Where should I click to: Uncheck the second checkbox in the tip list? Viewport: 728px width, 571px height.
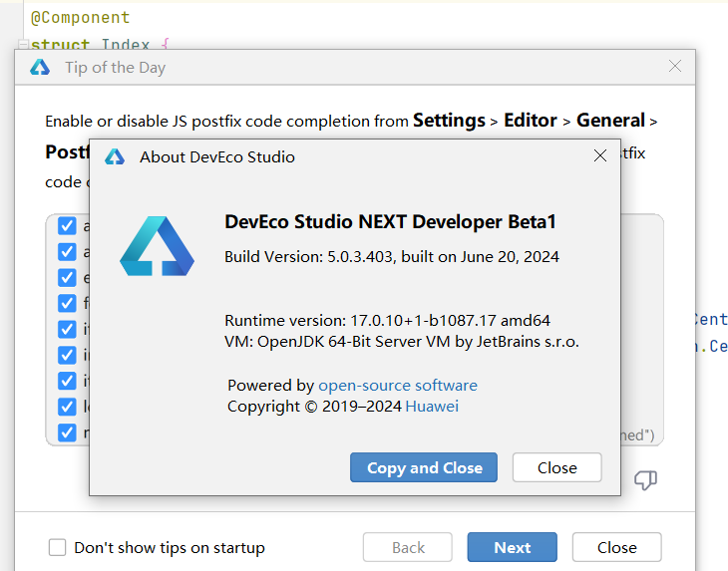(67, 252)
